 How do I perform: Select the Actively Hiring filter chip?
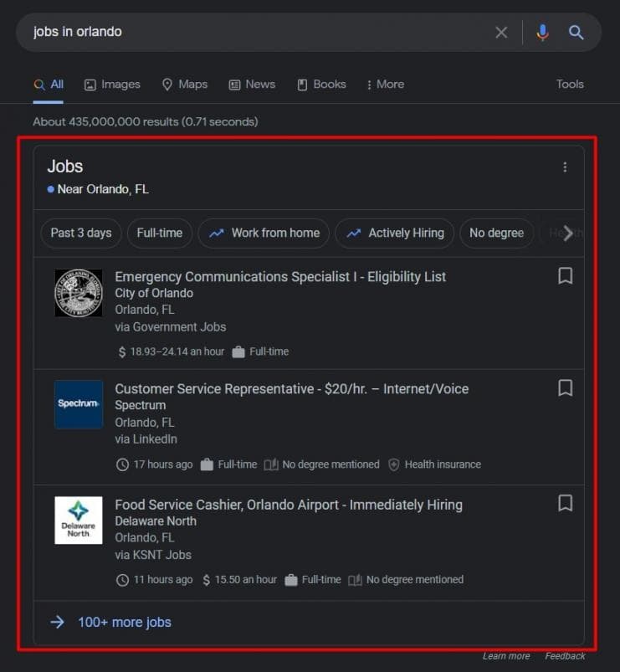(395, 233)
